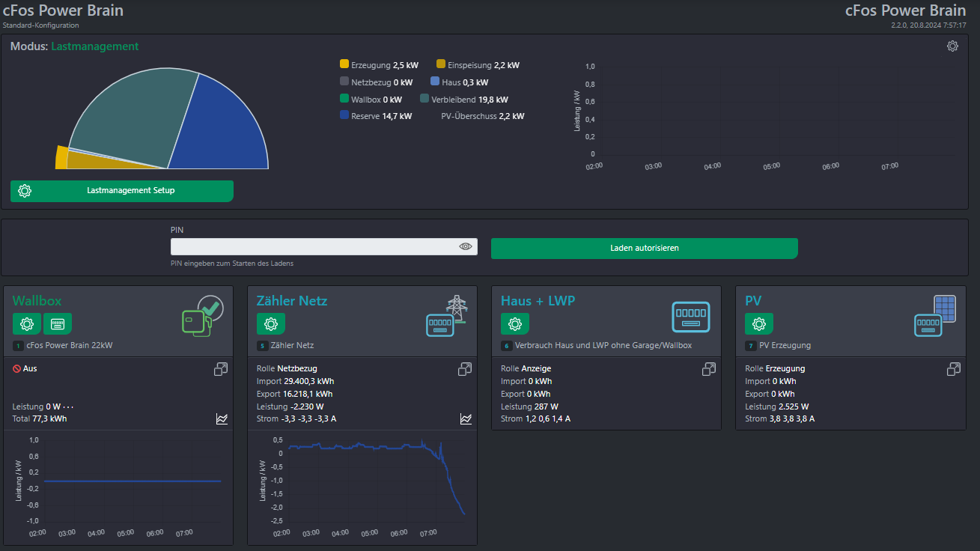Click the 'Import 29.400,3 kWh' value

[x=295, y=381]
